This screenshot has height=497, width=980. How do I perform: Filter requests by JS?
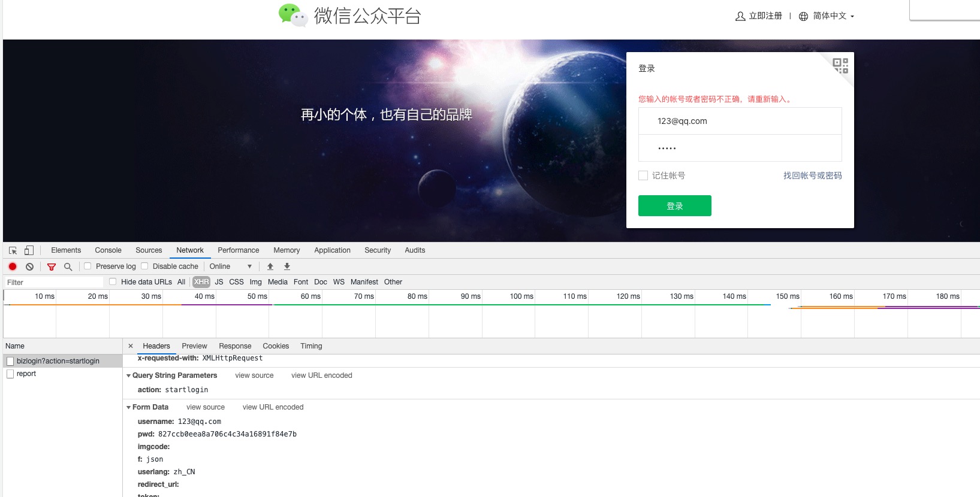pyautogui.click(x=219, y=282)
